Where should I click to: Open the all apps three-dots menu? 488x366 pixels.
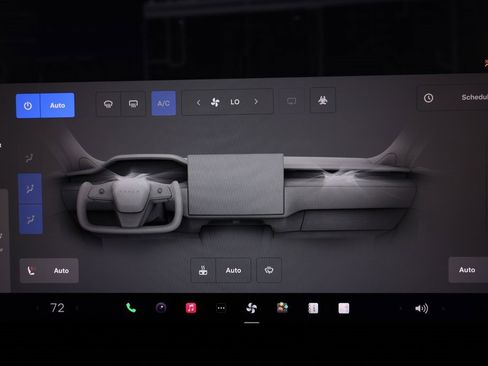point(221,308)
